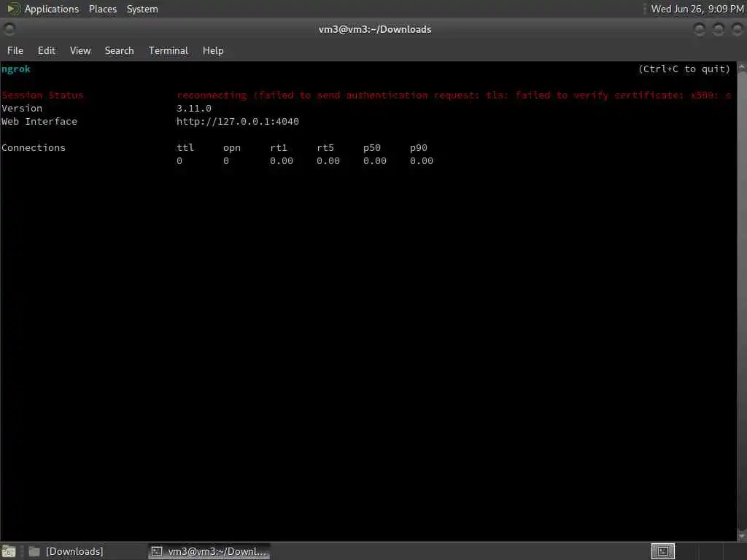The width and height of the screenshot is (747, 560).
Task: Click the Connections label
Action: [x=34, y=147]
